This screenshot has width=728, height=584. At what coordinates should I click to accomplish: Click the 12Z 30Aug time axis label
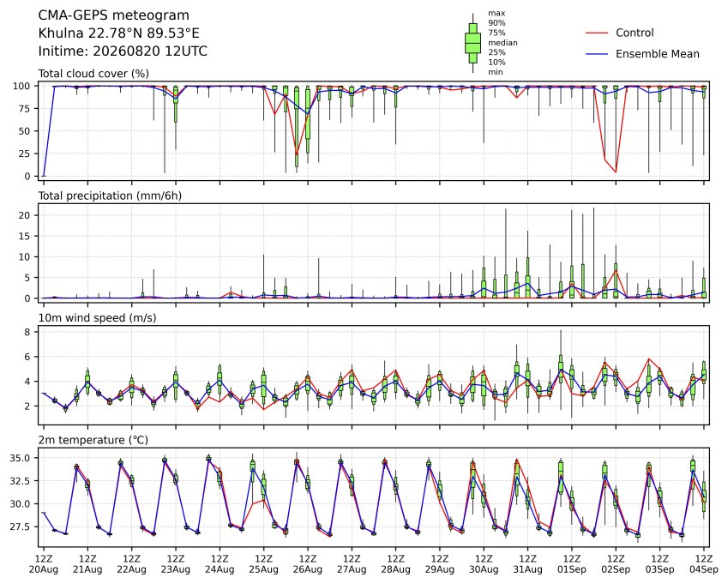point(484,564)
